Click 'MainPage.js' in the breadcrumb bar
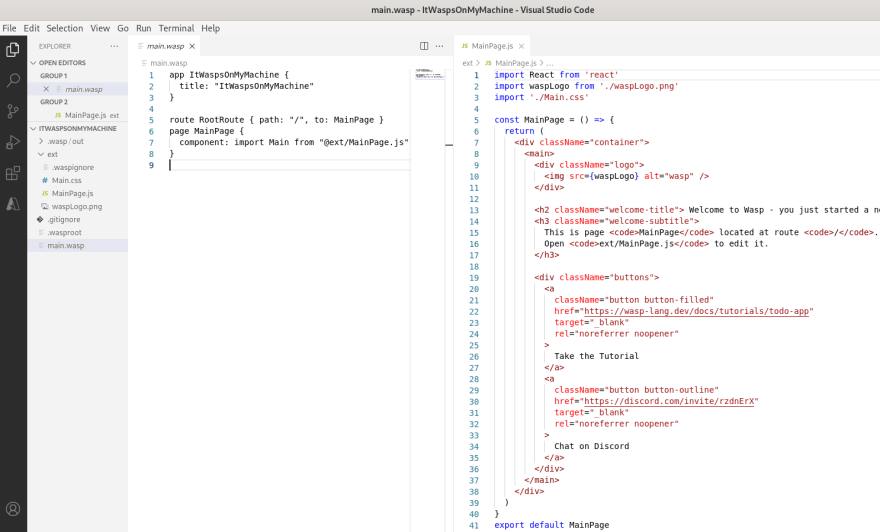Image resolution: width=880 pixels, height=532 pixels. [x=515, y=63]
